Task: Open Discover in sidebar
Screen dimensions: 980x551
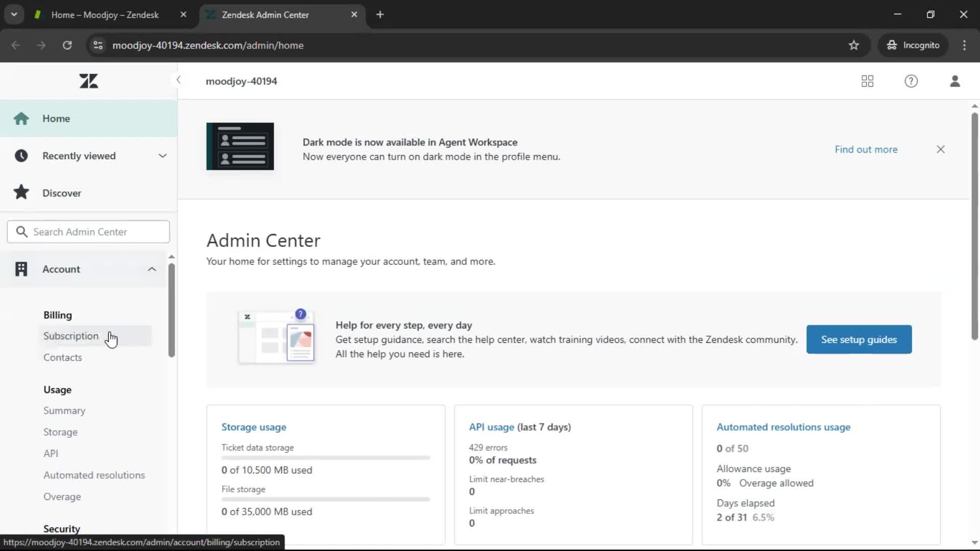Action: coord(88,193)
